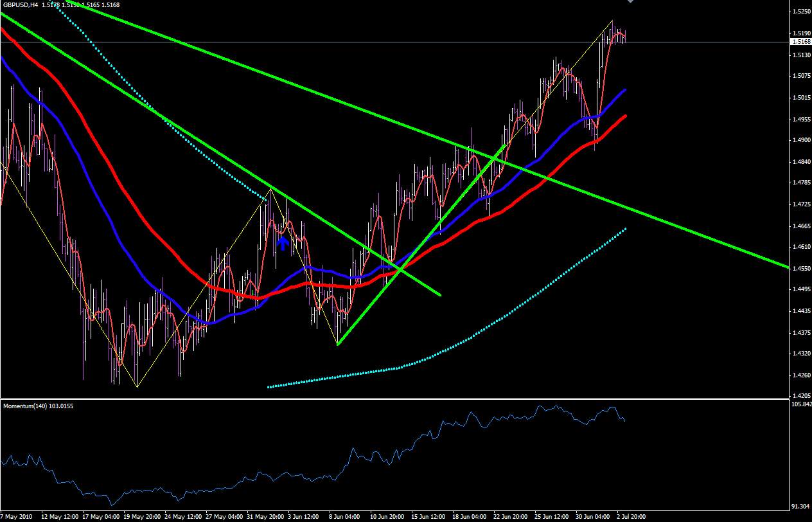This screenshot has width=812, height=522.
Task: Click the 1.4435 price axis label
Action: click(x=801, y=311)
